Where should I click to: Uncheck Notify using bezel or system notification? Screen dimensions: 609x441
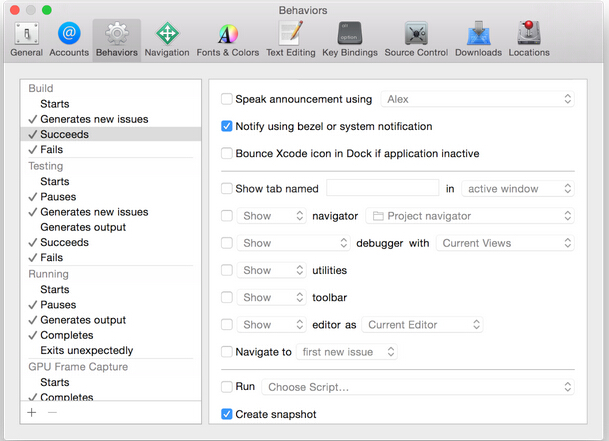click(x=227, y=127)
